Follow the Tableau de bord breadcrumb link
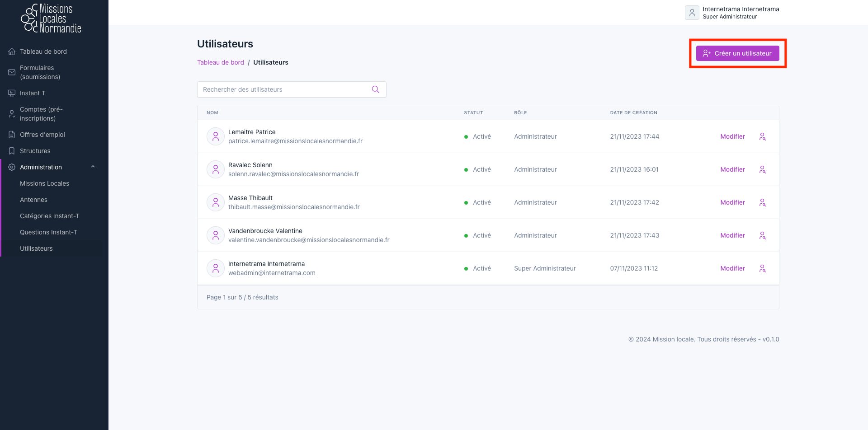868x430 pixels. point(220,62)
